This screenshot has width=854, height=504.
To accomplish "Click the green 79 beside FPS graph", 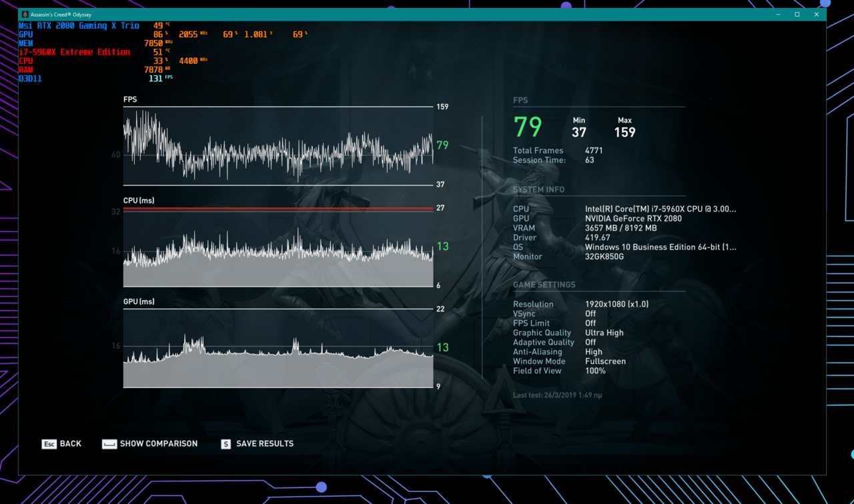I will click(442, 145).
